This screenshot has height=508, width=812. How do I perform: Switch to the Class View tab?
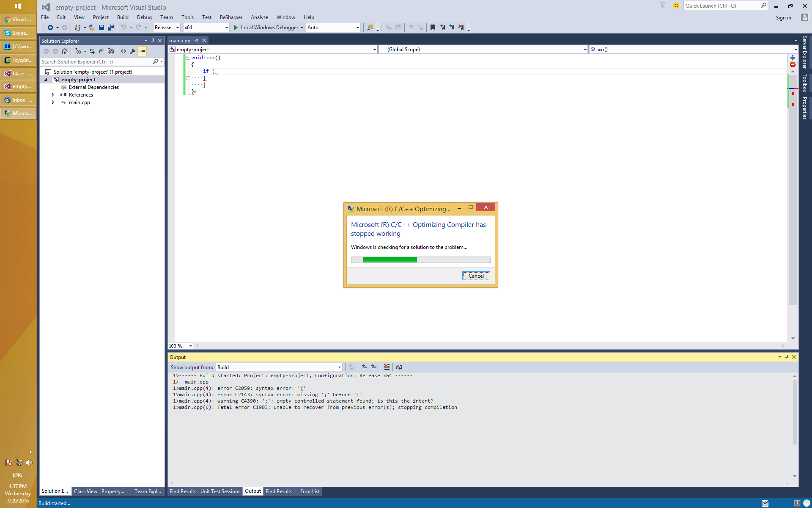pyautogui.click(x=85, y=491)
